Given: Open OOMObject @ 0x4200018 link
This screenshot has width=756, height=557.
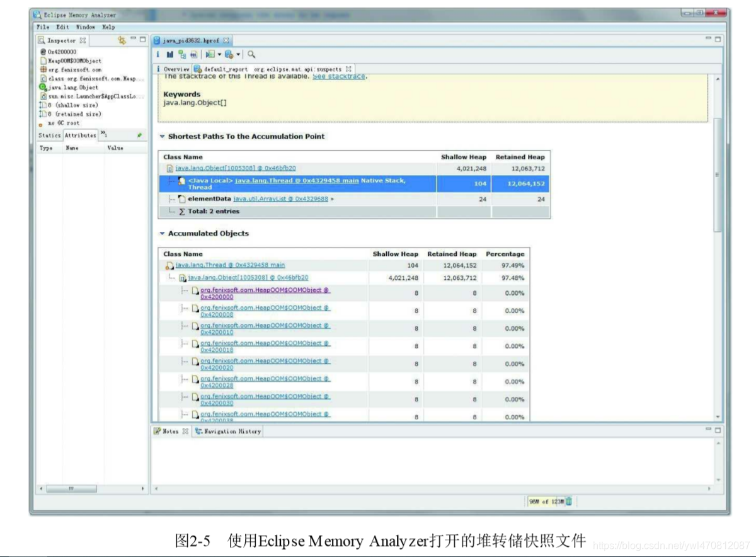Looking at the screenshot, I should pyautogui.click(x=265, y=346).
